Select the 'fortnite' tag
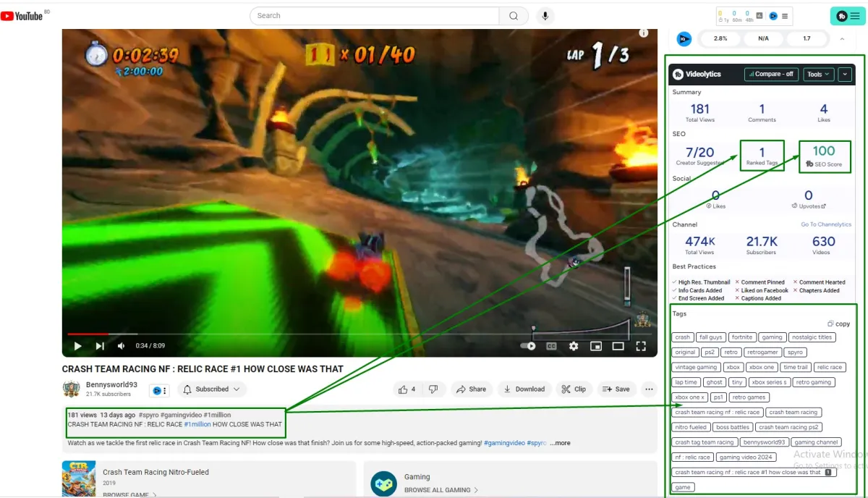The image size is (868, 498). click(x=742, y=337)
